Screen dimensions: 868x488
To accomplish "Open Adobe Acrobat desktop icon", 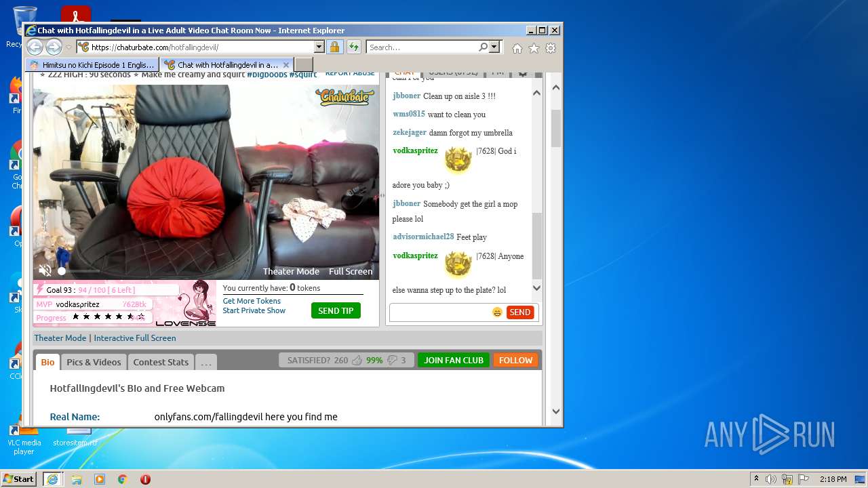I will (x=76, y=14).
